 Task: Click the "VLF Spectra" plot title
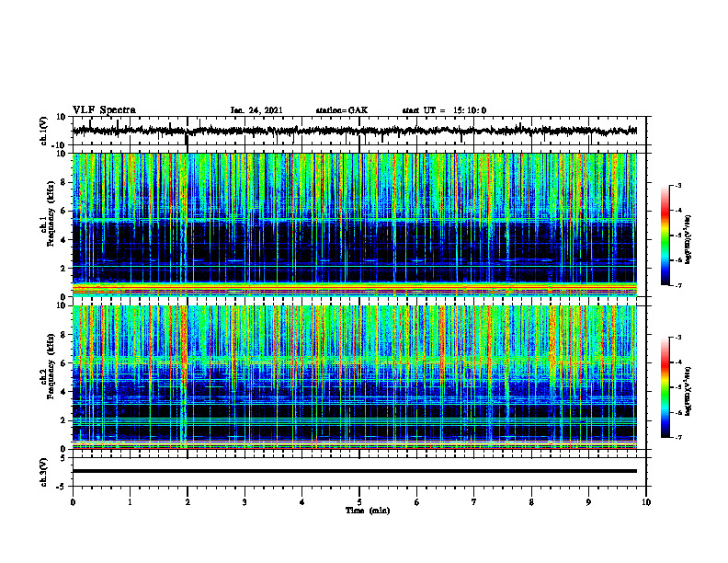coord(104,109)
